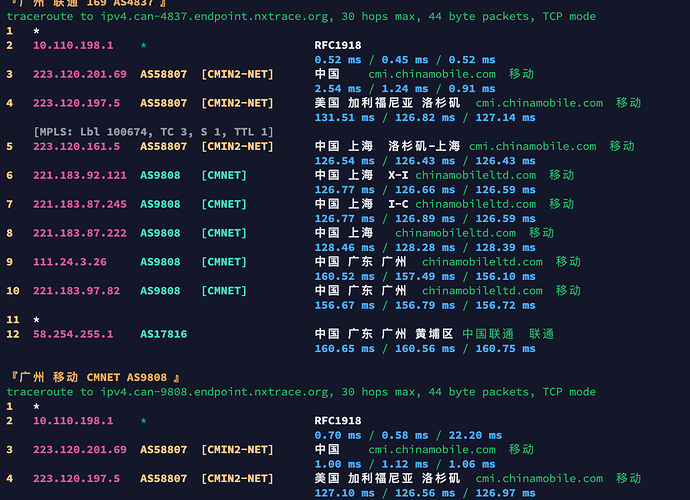Select latency value 160.52 ms
Viewport: 690px width, 500px height.
[x=345, y=277]
